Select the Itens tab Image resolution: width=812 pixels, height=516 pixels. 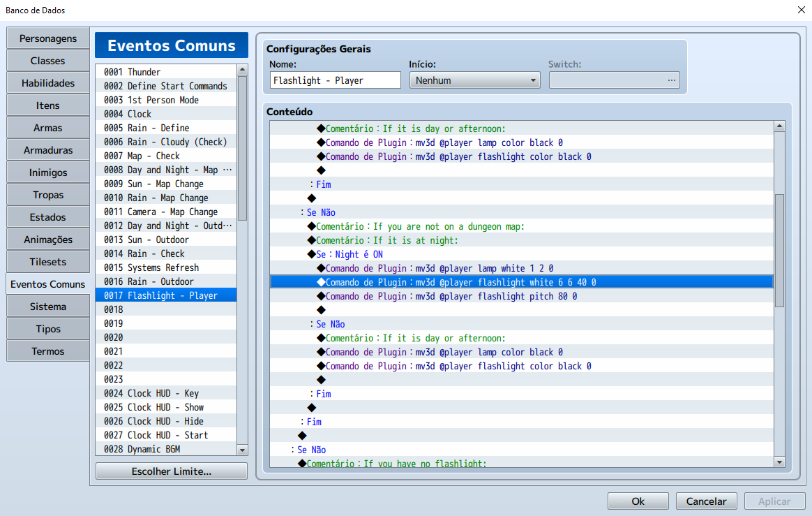(x=47, y=105)
